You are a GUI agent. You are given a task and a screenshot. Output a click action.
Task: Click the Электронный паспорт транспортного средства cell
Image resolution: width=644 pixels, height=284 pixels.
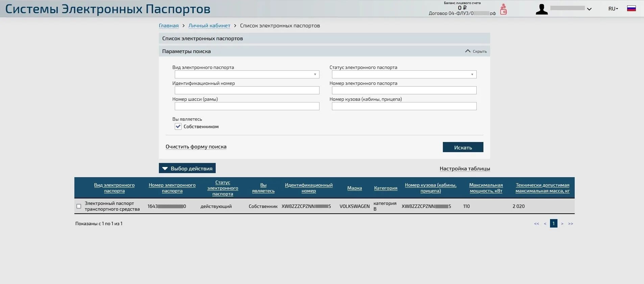point(112,206)
